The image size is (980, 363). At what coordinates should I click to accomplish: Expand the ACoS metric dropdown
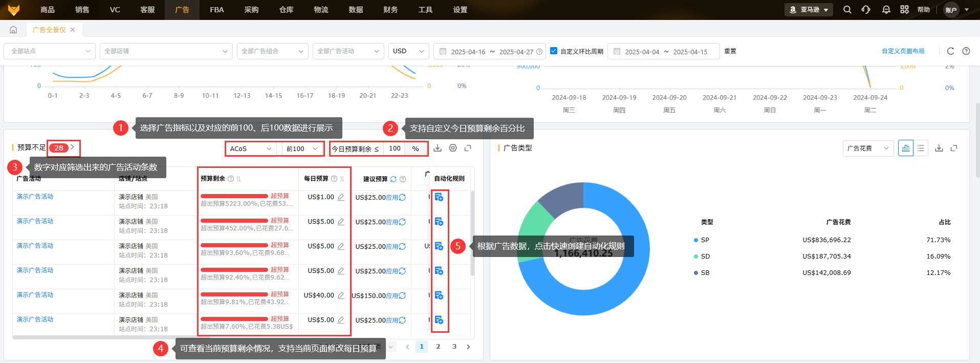pos(251,148)
